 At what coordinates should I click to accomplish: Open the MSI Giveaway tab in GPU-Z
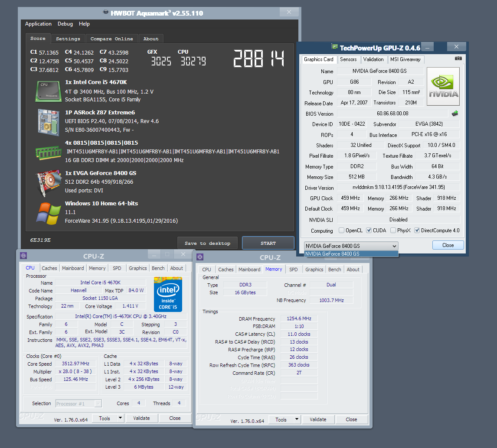coord(406,59)
